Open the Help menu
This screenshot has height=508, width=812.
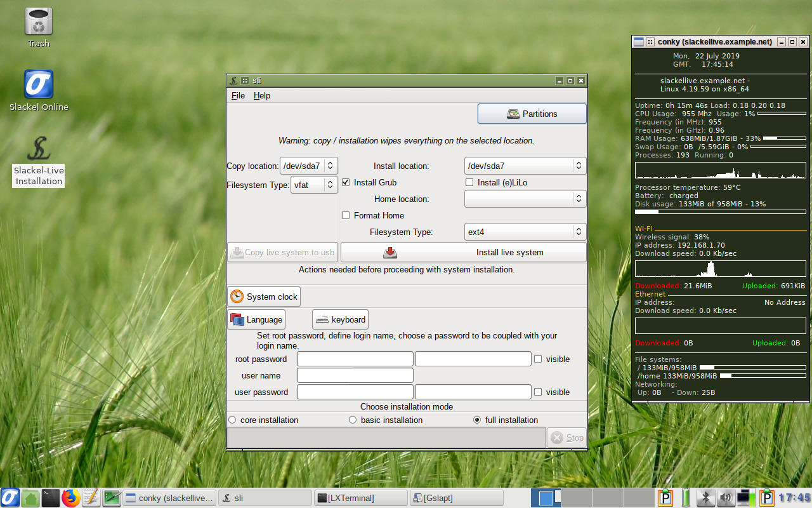pyautogui.click(x=261, y=95)
